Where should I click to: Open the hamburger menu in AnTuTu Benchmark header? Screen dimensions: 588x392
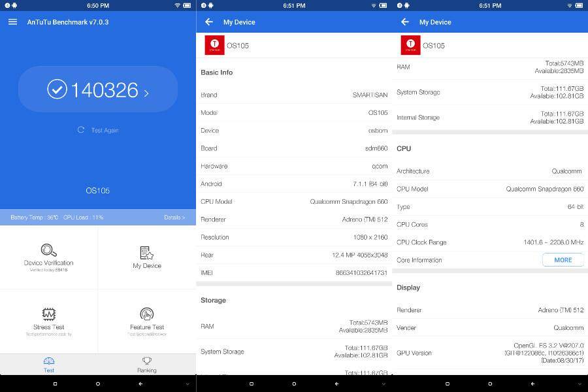point(12,22)
